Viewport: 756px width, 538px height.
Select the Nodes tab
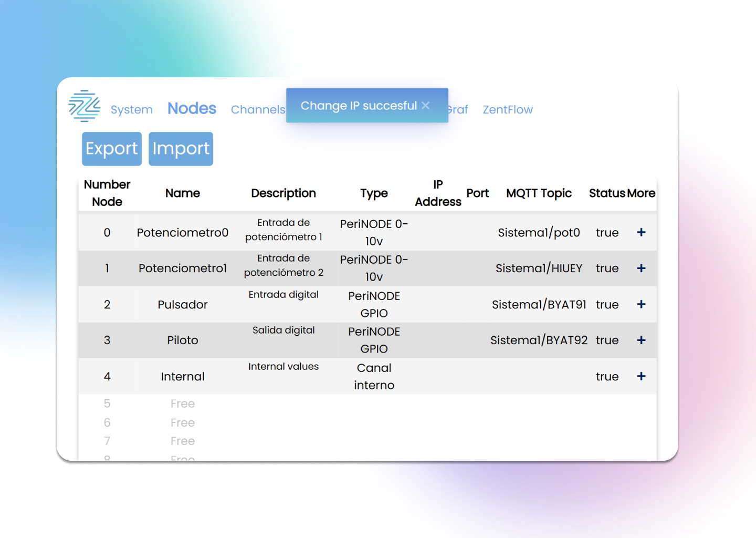(192, 108)
